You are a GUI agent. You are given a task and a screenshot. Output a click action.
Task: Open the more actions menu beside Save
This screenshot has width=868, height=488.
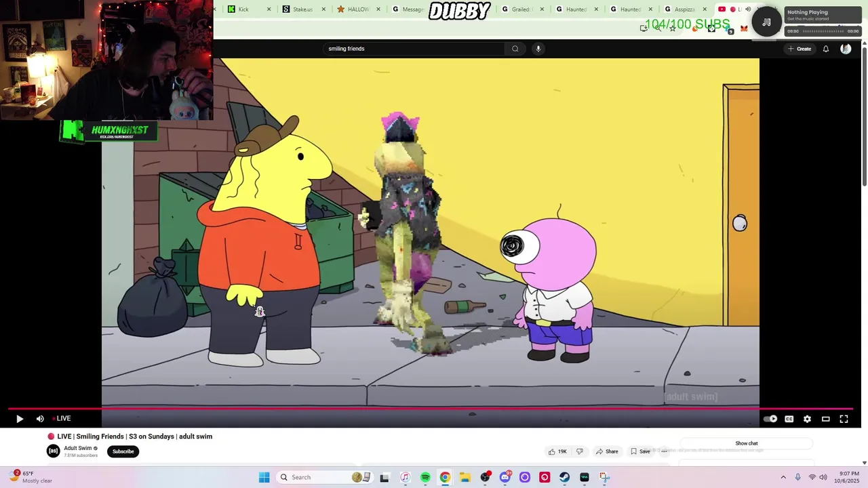click(665, 451)
